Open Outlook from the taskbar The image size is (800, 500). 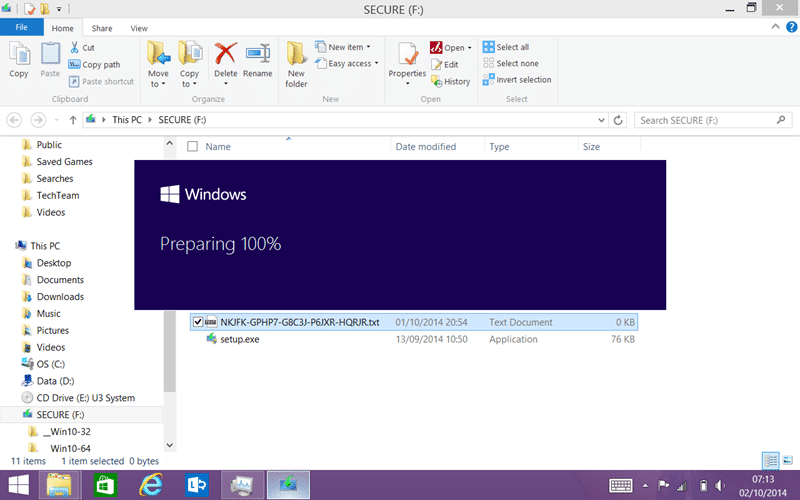coord(197,485)
